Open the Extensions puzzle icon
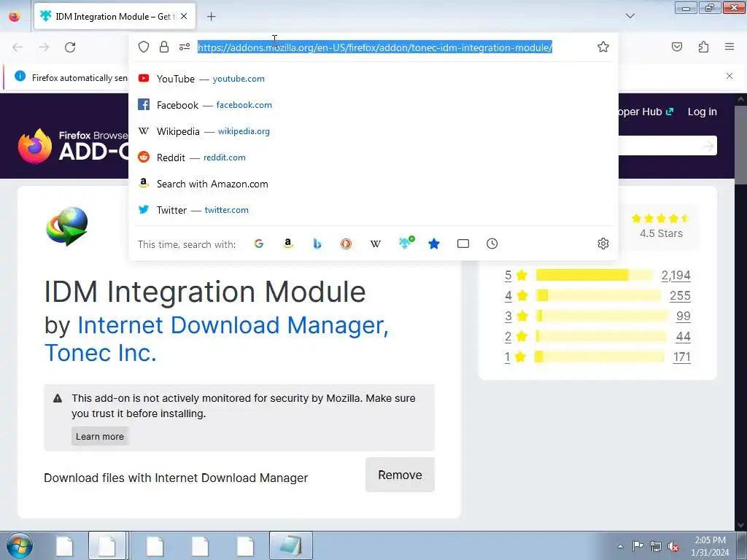 pos(703,47)
